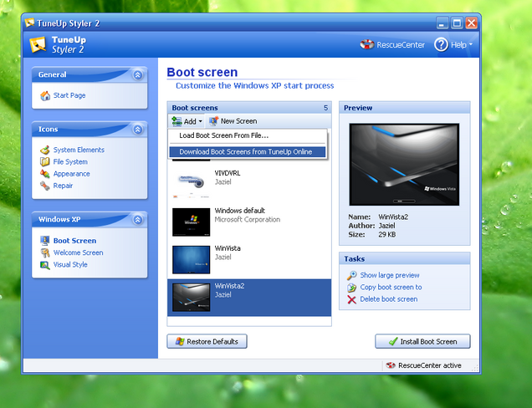Open the Repair section

tap(63, 186)
